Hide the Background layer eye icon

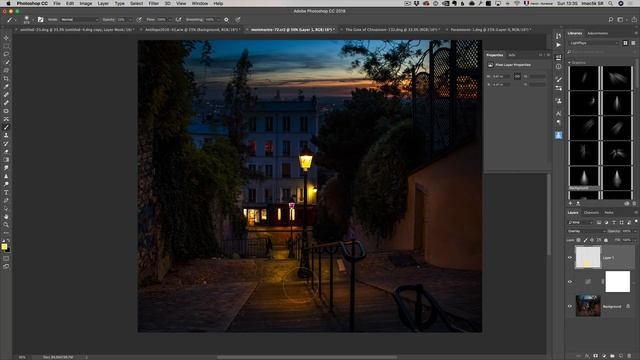tap(570, 306)
